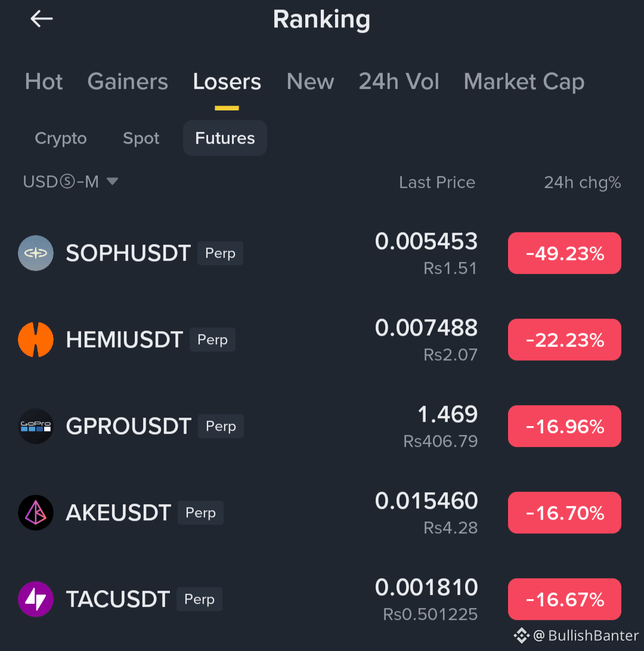Tap the back arrow icon
644x651 pixels.
[42, 18]
